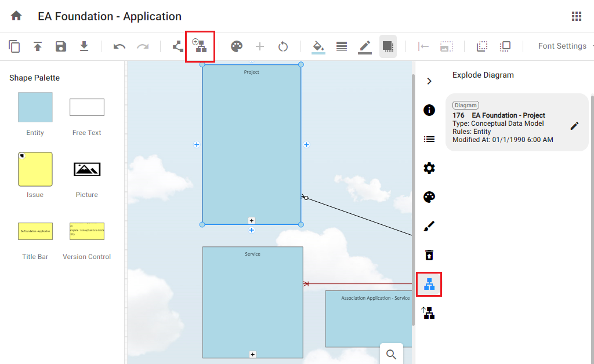
Task: Open the sidebar settings gear
Action: coord(429,168)
